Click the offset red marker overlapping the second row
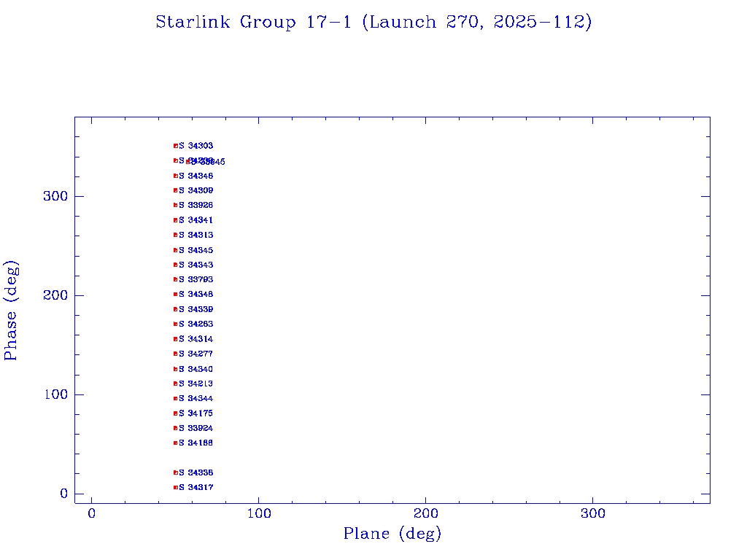 tap(188, 162)
